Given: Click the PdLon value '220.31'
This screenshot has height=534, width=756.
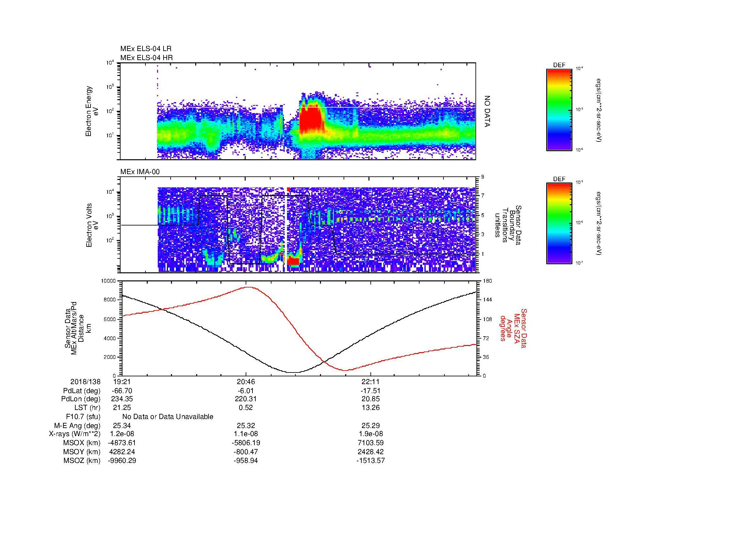Looking at the screenshot, I should (x=246, y=399).
